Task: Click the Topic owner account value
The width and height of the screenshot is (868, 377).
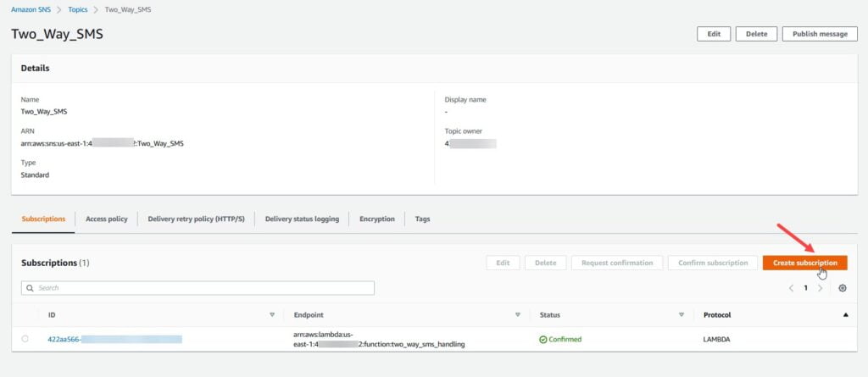Action: click(x=470, y=143)
